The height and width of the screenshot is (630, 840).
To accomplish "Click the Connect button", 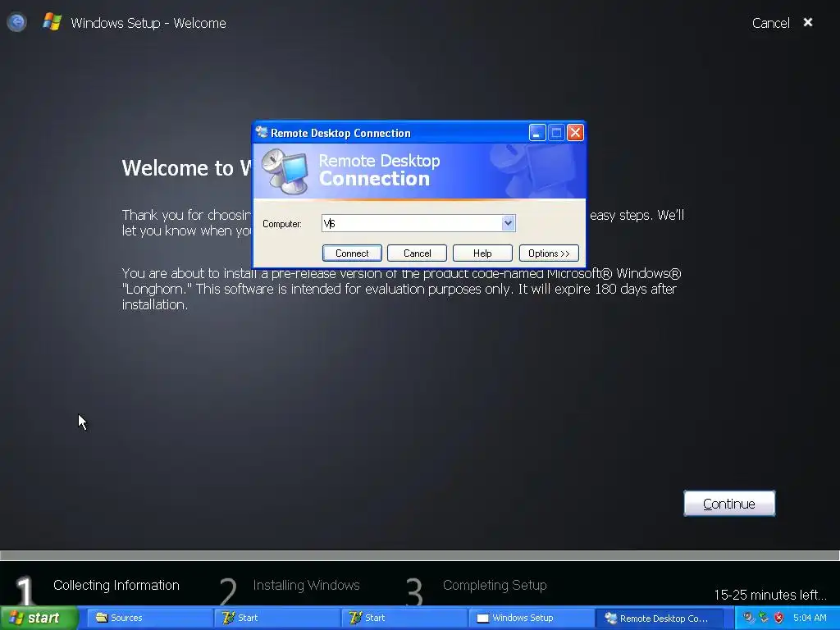I will (352, 253).
